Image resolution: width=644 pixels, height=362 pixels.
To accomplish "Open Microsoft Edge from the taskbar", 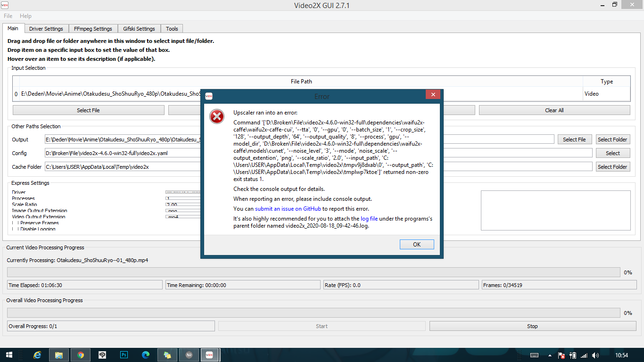I will [x=145, y=354].
